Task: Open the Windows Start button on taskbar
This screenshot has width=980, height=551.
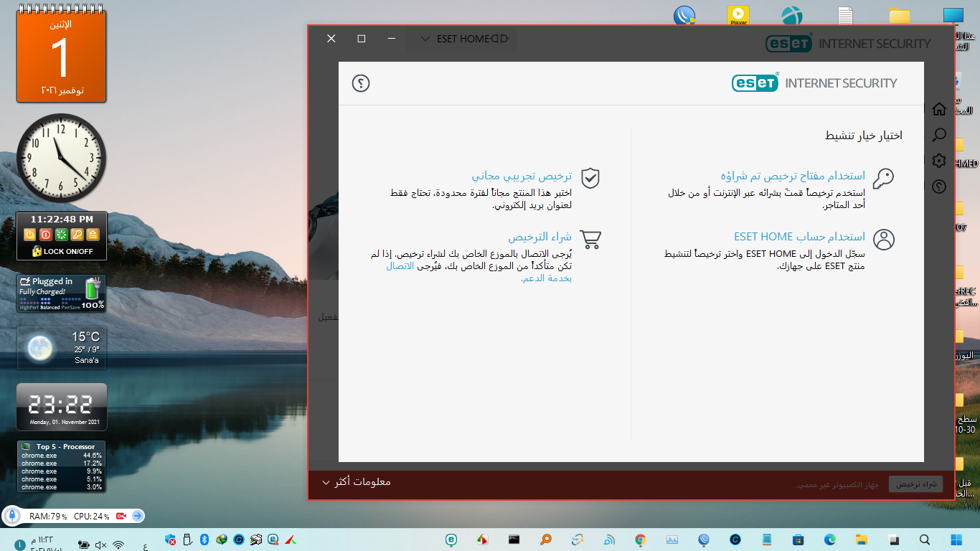Action: click(956, 540)
